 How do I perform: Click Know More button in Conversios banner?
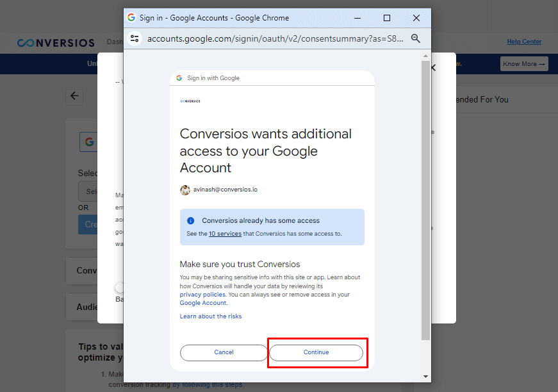[524, 64]
